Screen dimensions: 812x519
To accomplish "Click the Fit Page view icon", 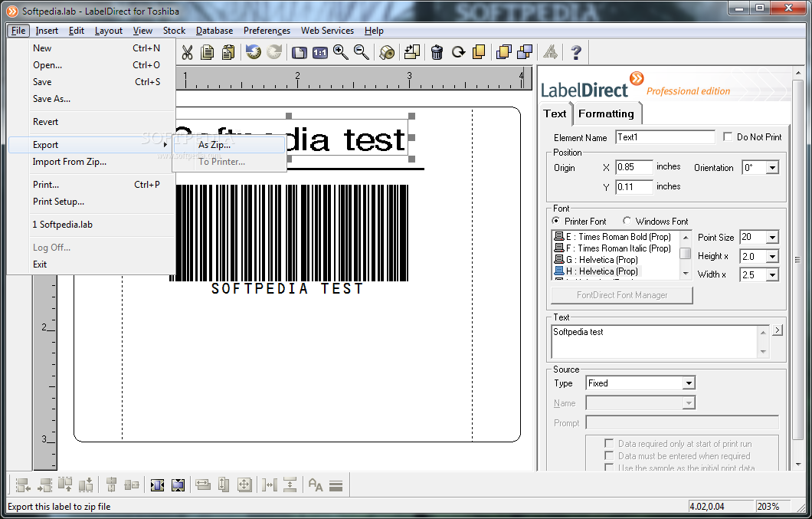I will coord(300,52).
